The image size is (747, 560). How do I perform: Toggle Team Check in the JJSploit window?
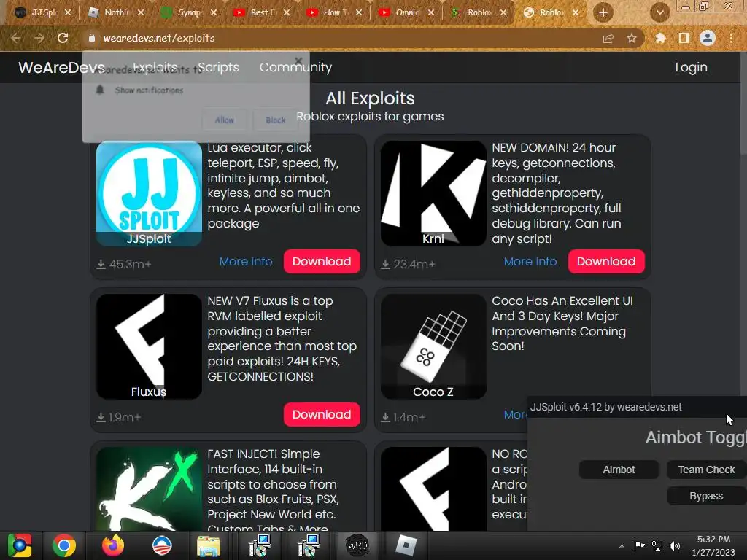pos(706,470)
